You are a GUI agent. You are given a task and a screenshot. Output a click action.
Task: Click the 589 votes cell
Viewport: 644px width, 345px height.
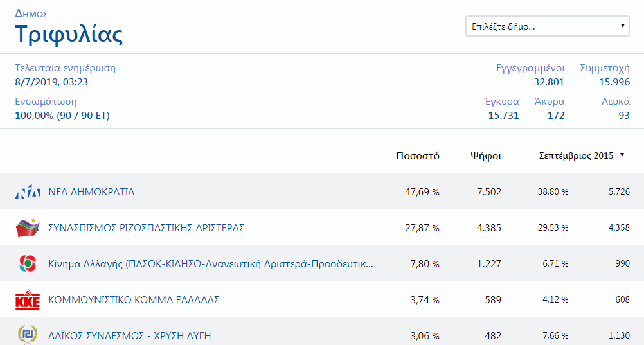click(493, 300)
